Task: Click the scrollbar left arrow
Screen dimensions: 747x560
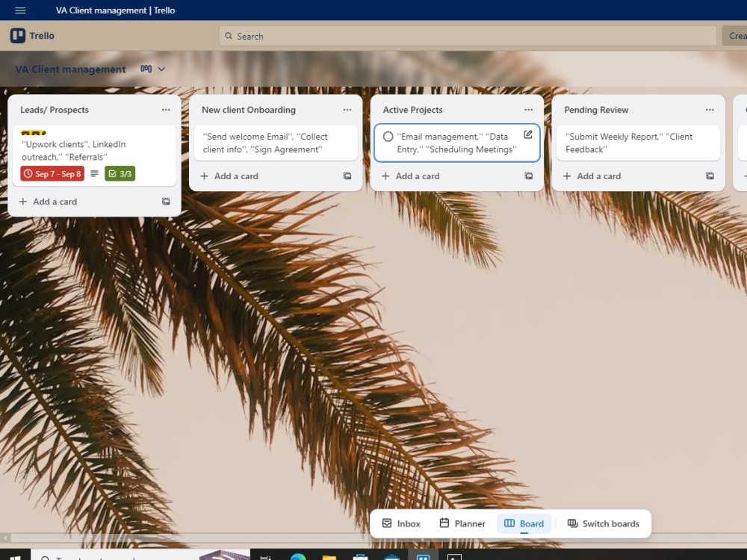Action: point(4,538)
